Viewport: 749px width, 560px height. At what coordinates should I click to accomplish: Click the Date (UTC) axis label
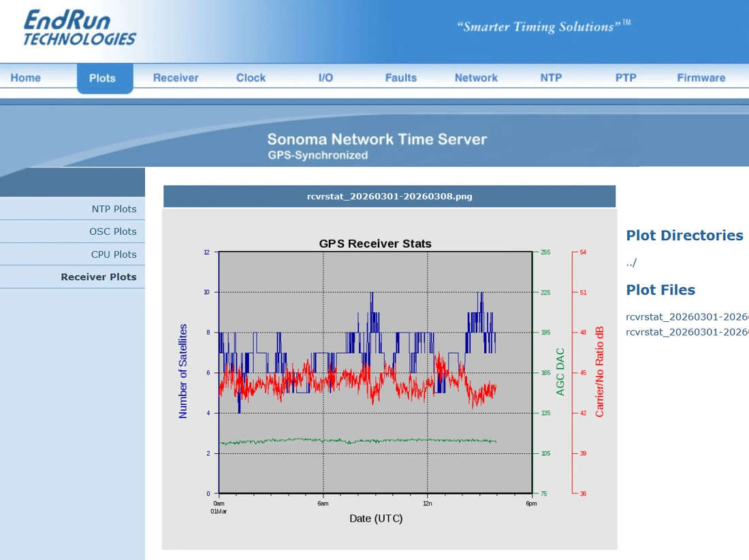pos(376,518)
